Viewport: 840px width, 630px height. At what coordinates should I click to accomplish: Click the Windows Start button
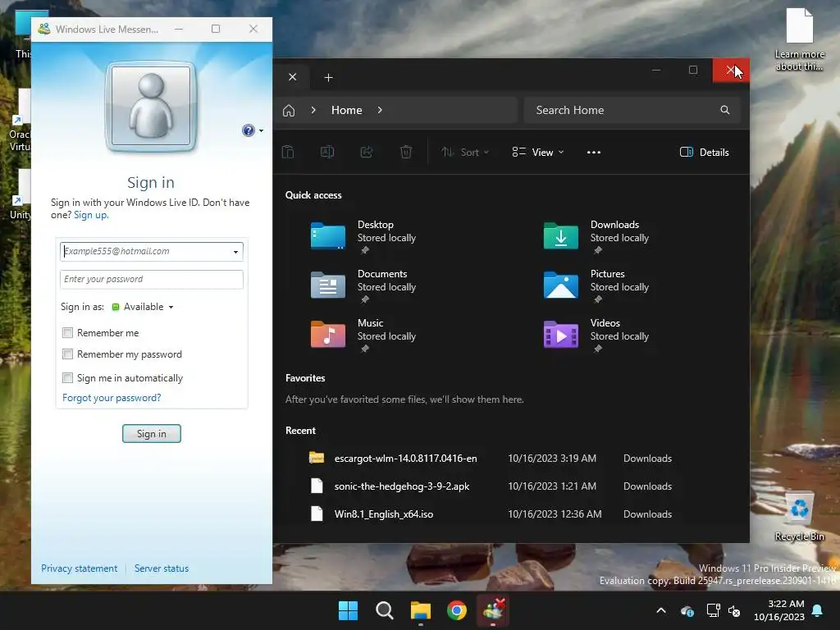(348, 610)
